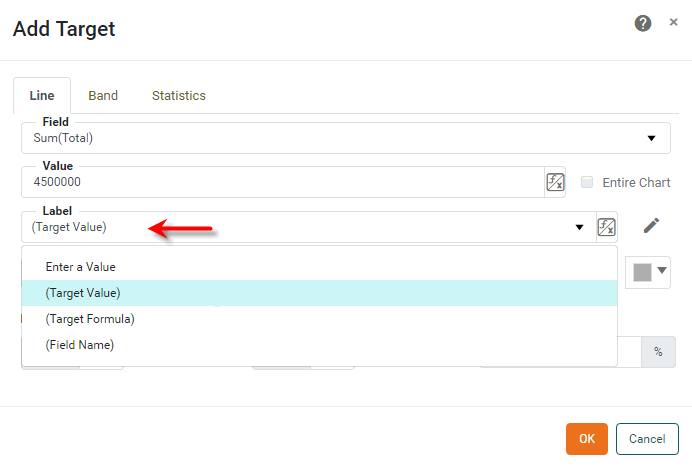Enable the Entire Chart checkbox

tap(587, 182)
